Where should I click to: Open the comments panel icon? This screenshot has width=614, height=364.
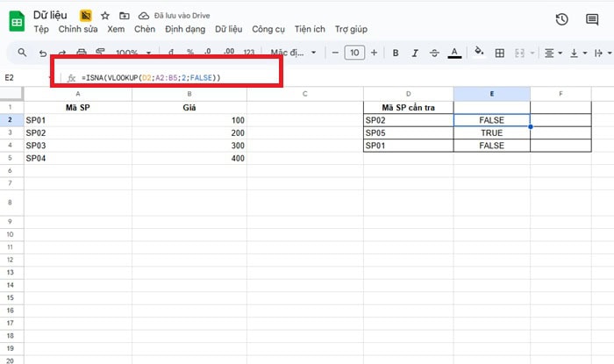tap(592, 19)
